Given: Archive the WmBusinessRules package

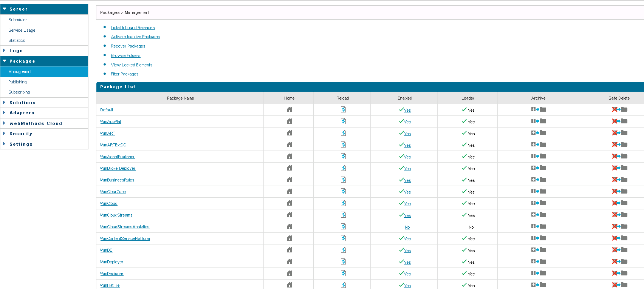Looking at the screenshot, I should (x=539, y=180).
